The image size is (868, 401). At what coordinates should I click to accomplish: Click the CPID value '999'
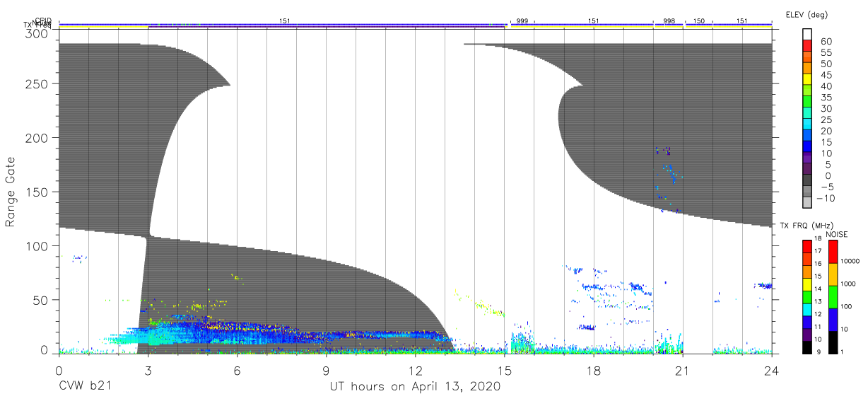[x=522, y=21]
